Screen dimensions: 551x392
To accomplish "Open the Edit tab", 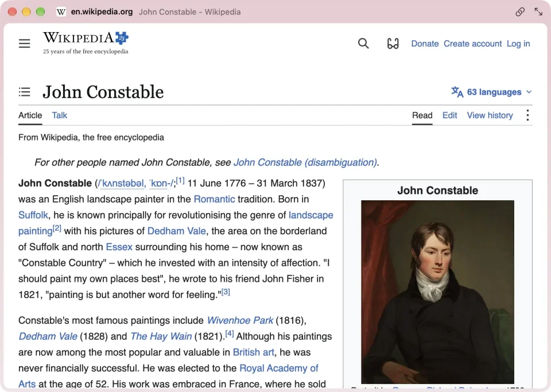I will tap(450, 115).
